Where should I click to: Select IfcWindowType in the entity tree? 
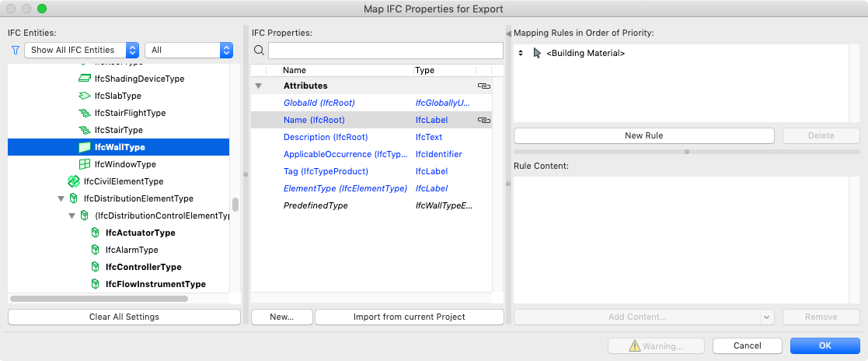125,165
